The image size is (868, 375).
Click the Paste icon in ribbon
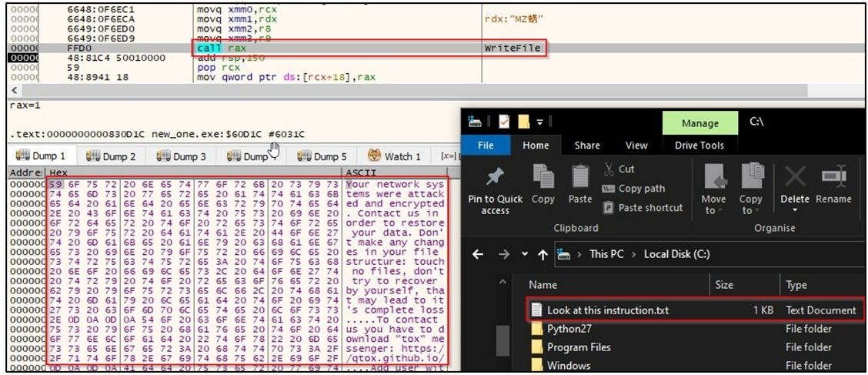[579, 176]
